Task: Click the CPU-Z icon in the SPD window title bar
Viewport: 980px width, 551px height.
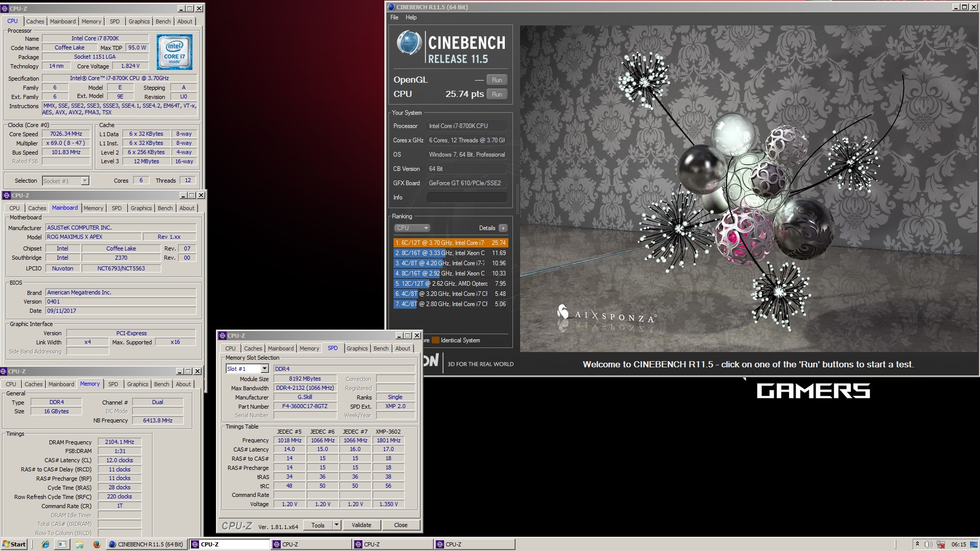Action: 223,336
